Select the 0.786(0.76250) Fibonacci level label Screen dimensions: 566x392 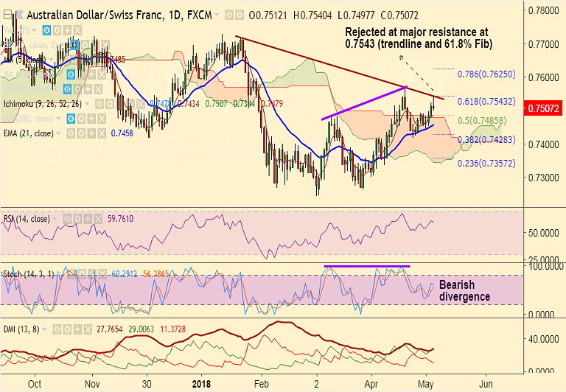pyautogui.click(x=486, y=74)
